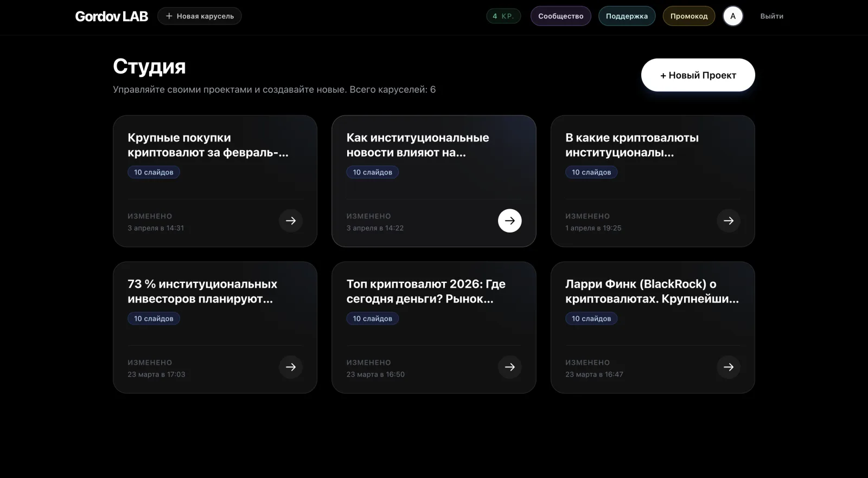Click '10 слайдов' badge on '73 %' card
The height and width of the screenshot is (478, 868).
(x=154, y=319)
